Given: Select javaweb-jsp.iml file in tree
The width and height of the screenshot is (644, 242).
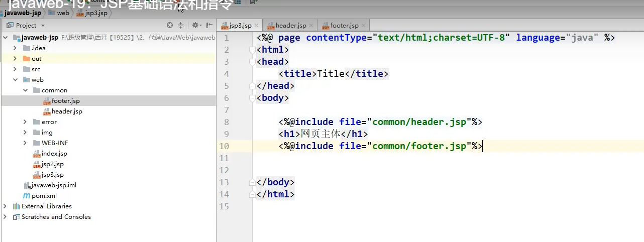Looking at the screenshot, I should click(54, 185).
